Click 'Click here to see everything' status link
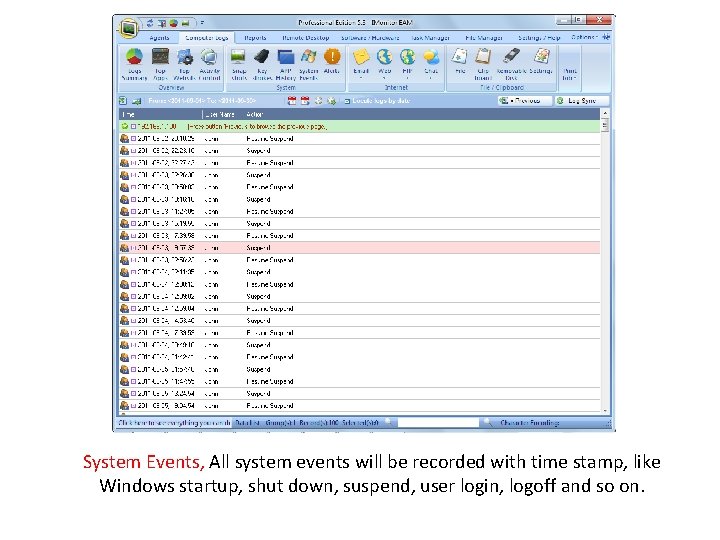Image resolution: width=720 pixels, height=540 pixels. [174, 422]
